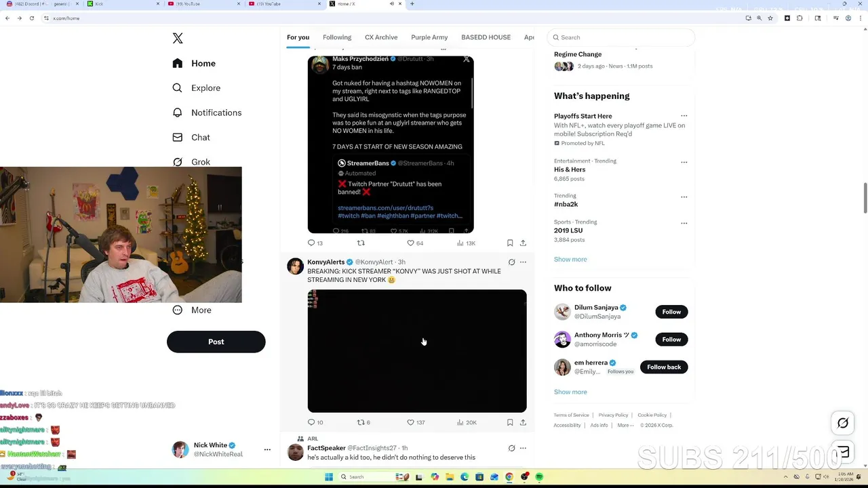The image size is (868, 488).
Task: Click Show more under Who to follow
Action: (570, 392)
